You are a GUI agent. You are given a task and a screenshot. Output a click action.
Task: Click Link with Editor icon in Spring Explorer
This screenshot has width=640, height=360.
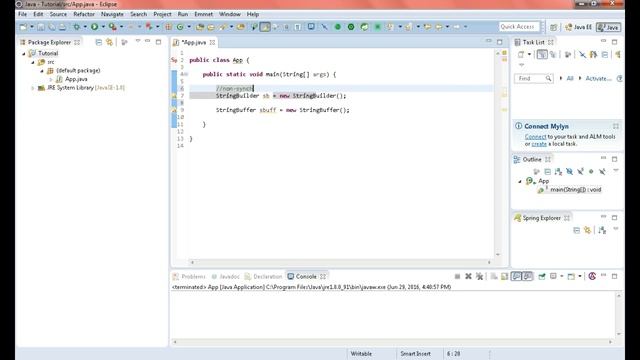click(x=587, y=230)
